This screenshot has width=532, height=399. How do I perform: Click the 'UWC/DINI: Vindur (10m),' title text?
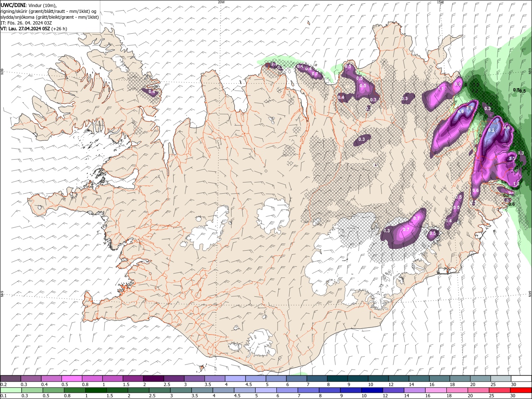click(28, 5)
